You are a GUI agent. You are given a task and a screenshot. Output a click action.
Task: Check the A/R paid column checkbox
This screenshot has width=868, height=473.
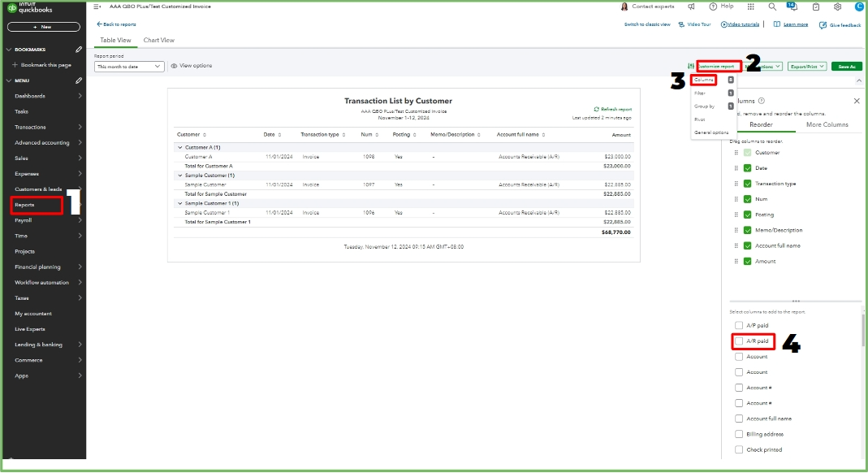point(739,341)
